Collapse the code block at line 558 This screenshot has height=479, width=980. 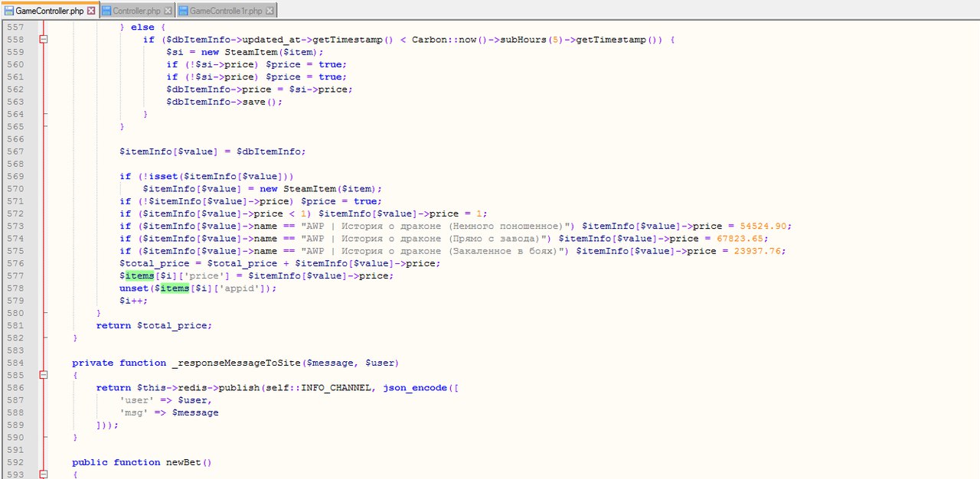click(x=44, y=40)
